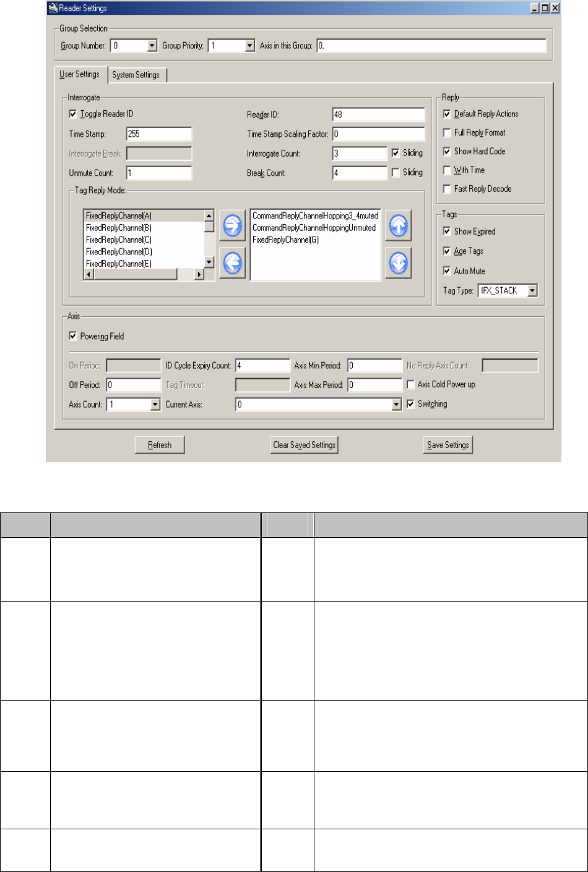Switch to the System Settings tab

136,75
